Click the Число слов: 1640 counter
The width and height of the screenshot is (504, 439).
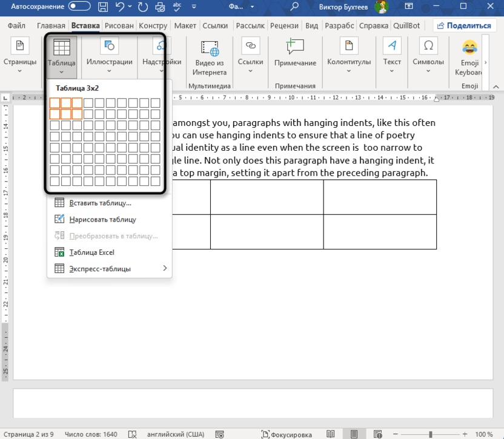[91, 434]
